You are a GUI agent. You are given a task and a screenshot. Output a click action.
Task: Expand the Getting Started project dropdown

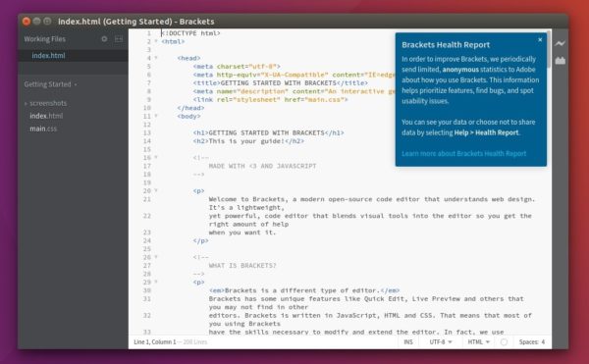pos(50,84)
